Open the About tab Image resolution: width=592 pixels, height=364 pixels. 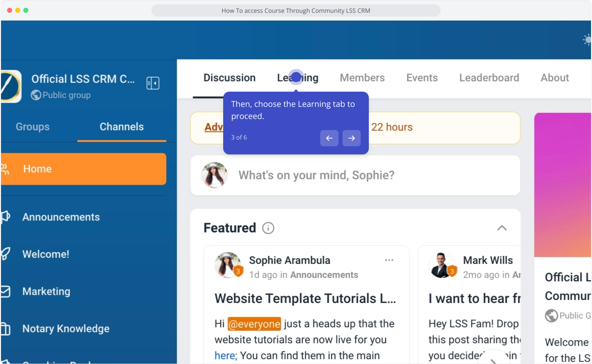pyautogui.click(x=555, y=78)
